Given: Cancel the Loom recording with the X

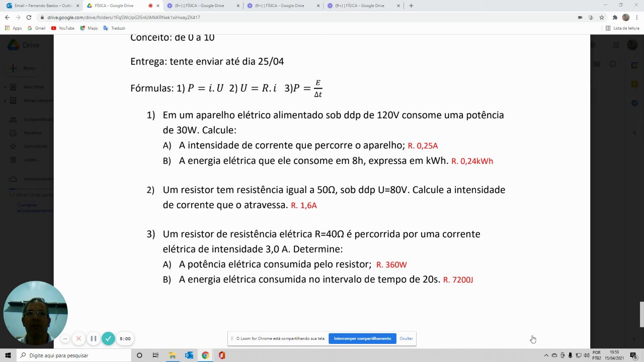Looking at the screenshot, I should coord(78,339).
